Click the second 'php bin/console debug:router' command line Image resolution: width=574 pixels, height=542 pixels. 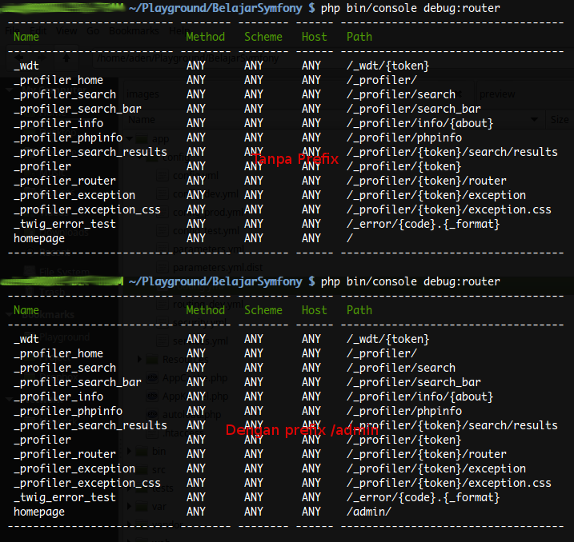(410, 281)
